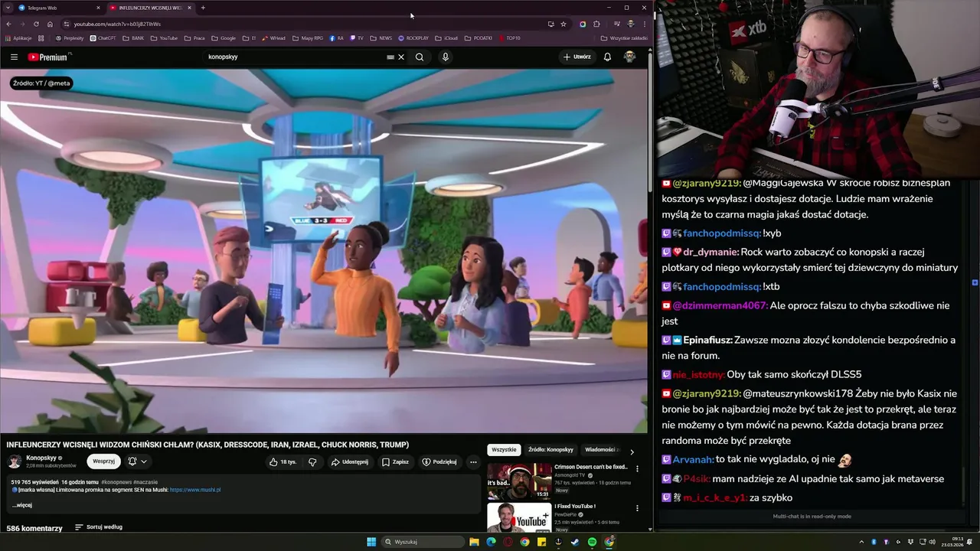The width and height of the screenshot is (980, 551).
Task: Open the Perplexity bookmark
Action: click(70, 37)
